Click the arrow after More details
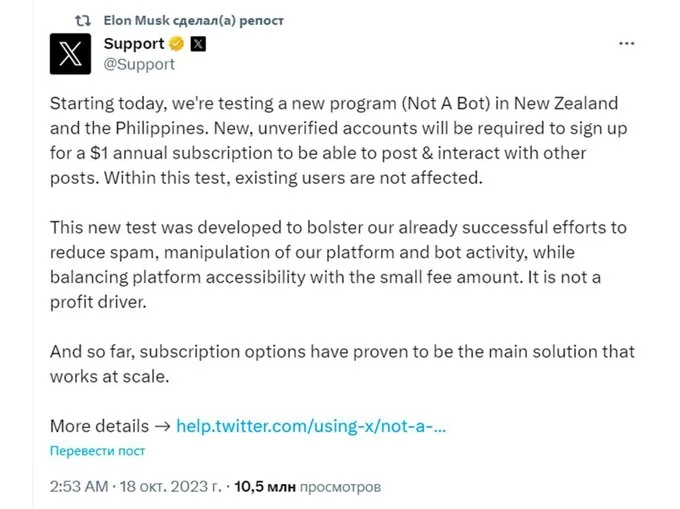 (x=163, y=426)
